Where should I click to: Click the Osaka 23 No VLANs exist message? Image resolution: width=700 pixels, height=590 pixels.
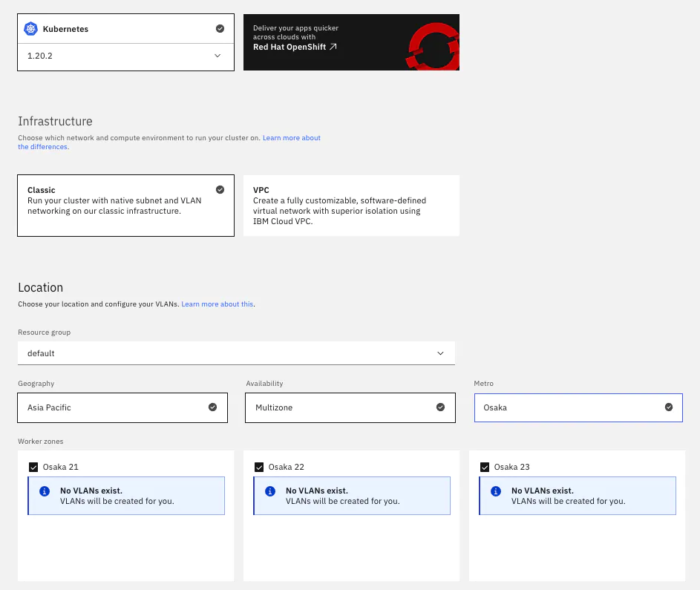tap(577, 496)
